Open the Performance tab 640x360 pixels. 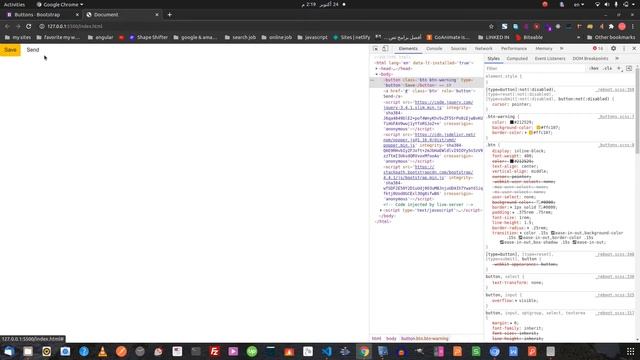(513, 49)
